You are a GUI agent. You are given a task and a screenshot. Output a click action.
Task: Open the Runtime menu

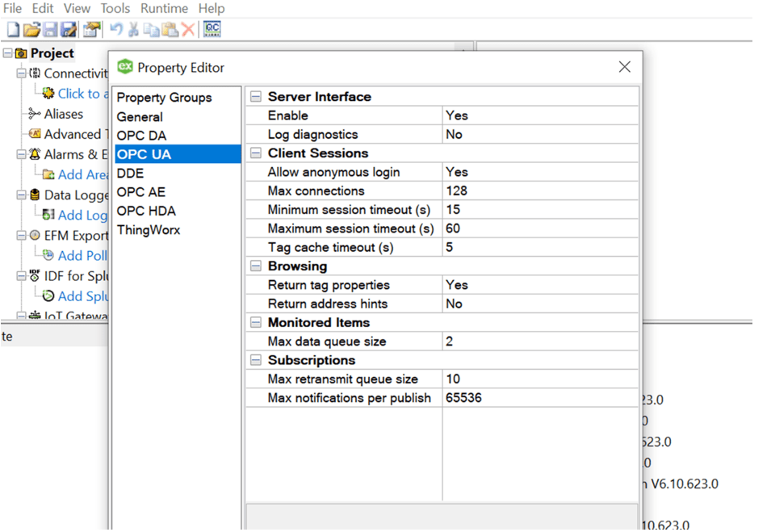[x=164, y=8]
